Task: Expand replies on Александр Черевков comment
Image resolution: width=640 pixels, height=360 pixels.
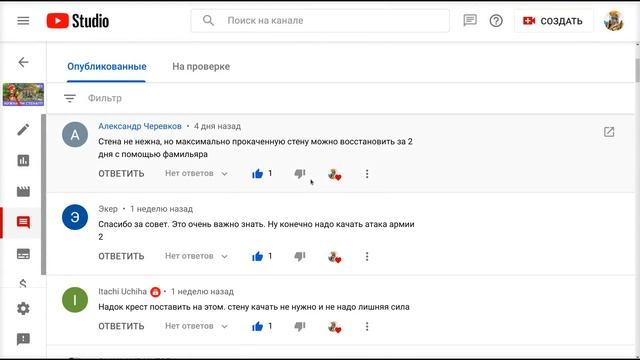Action: tap(196, 173)
